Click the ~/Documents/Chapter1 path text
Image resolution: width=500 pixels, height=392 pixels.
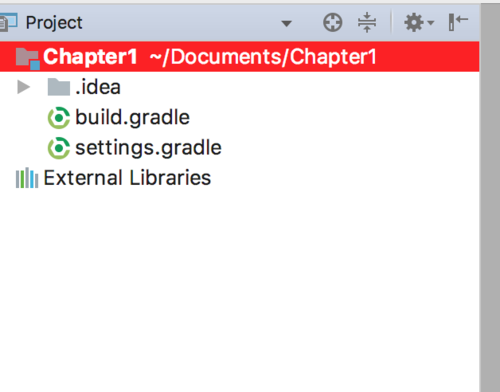click(263, 57)
